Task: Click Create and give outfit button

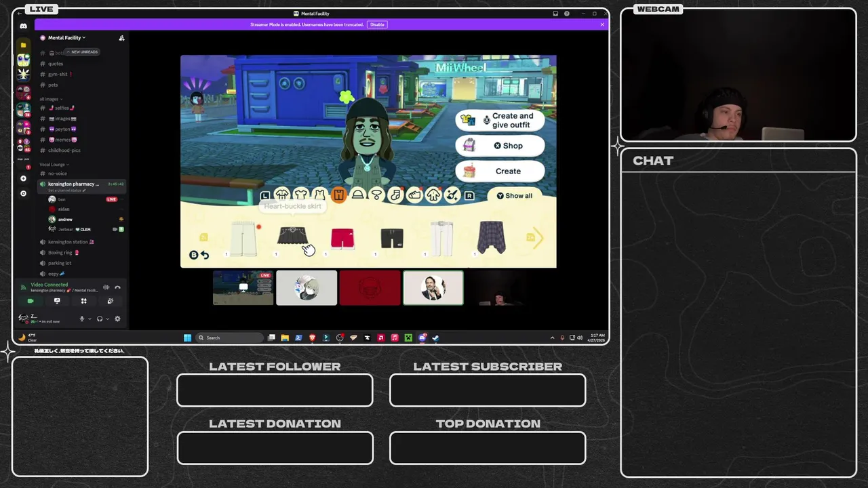Action: [500, 121]
